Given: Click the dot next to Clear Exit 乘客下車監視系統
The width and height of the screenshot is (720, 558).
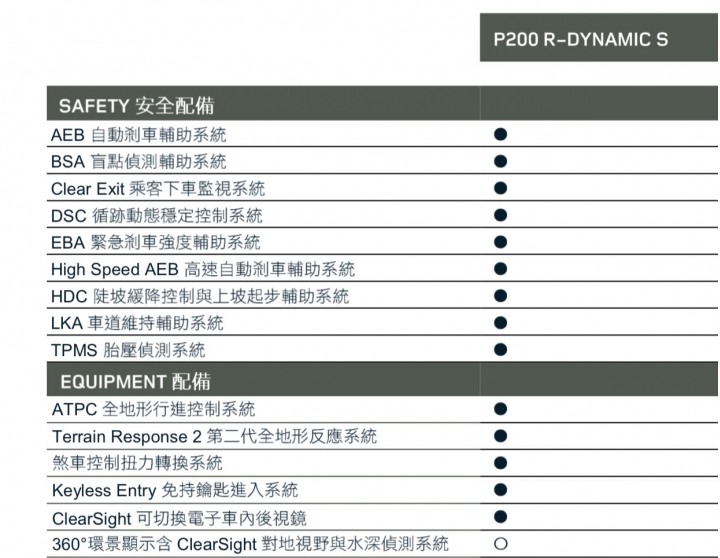Looking at the screenshot, I should (501, 188).
